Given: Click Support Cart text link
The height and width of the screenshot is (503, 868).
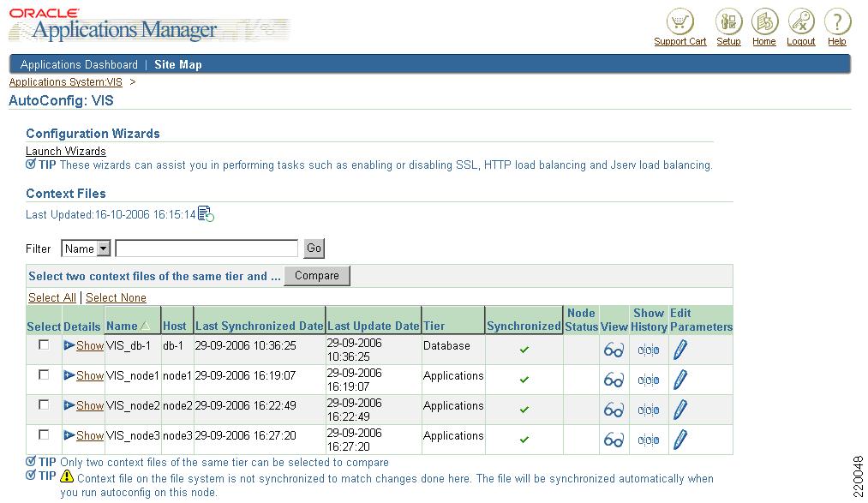Looking at the screenshot, I should coord(679,41).
